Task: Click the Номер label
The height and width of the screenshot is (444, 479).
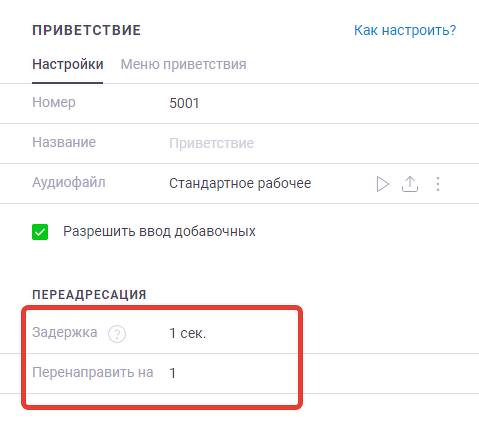Action: click(x=54, y=102)
